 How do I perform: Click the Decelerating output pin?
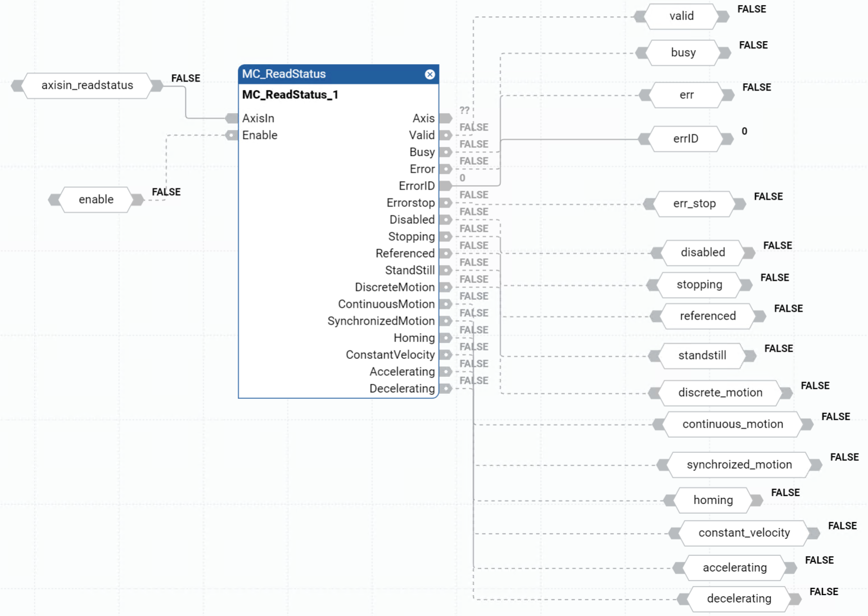(445, 388)
